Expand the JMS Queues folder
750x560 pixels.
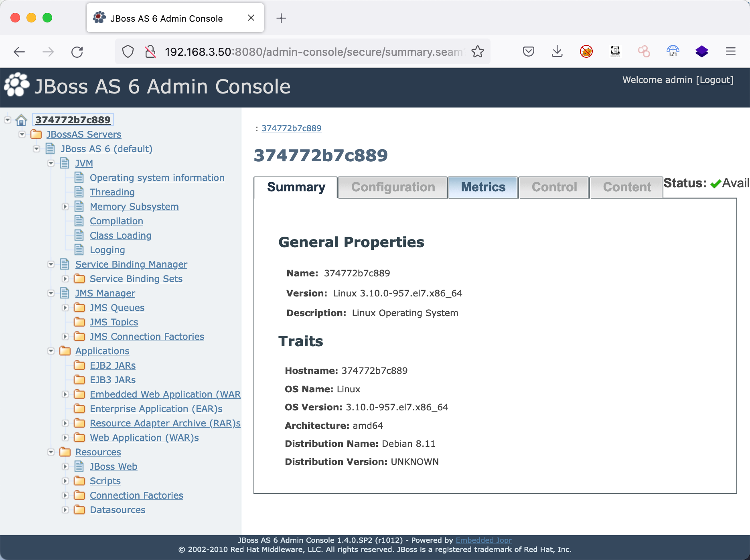pos(65,308)
